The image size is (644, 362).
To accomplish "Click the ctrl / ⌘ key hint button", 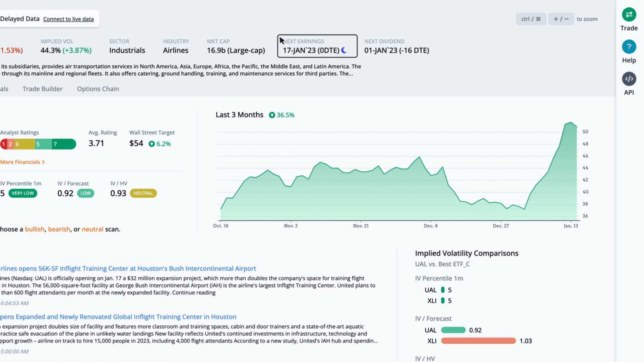I will tap(531, 19).
